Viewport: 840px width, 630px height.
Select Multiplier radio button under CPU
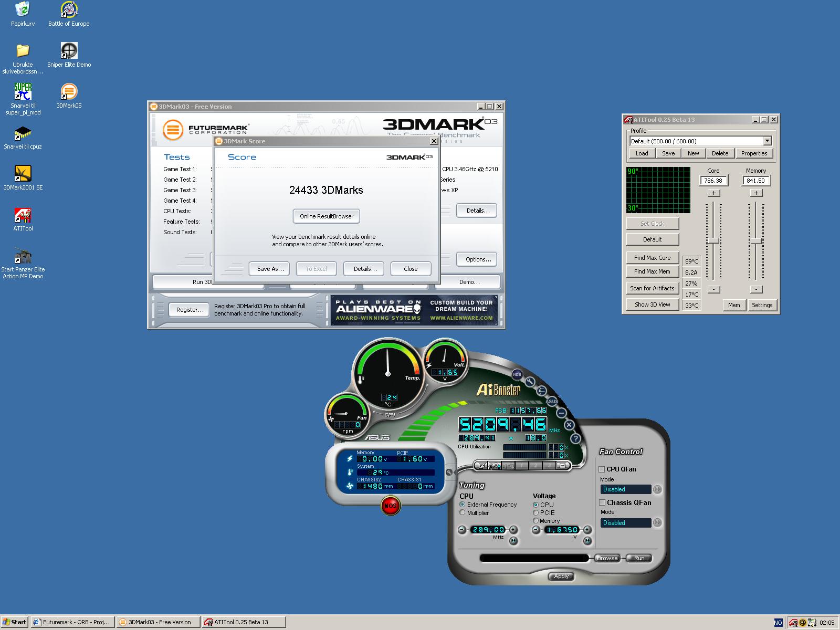click(463, 513)
